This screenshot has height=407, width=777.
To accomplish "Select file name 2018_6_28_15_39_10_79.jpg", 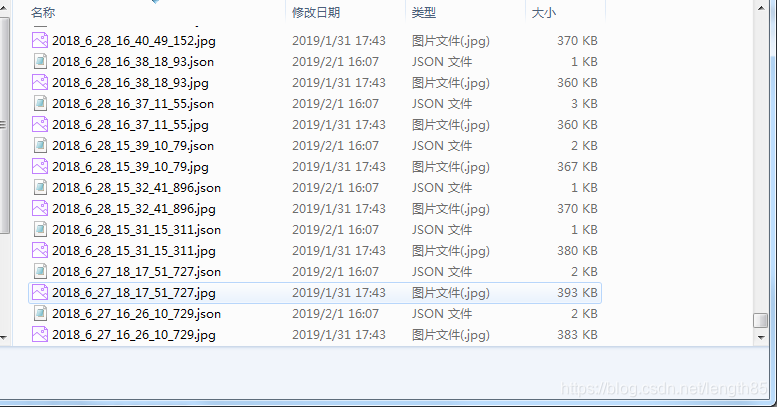I will tap(130, 167).
